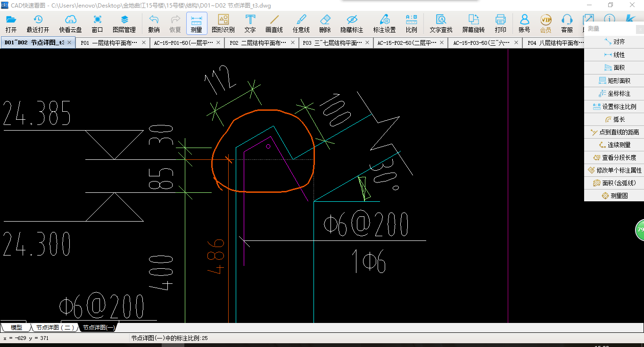
Task: Open the 账号 account icon
Action: [x=524, y=23]
